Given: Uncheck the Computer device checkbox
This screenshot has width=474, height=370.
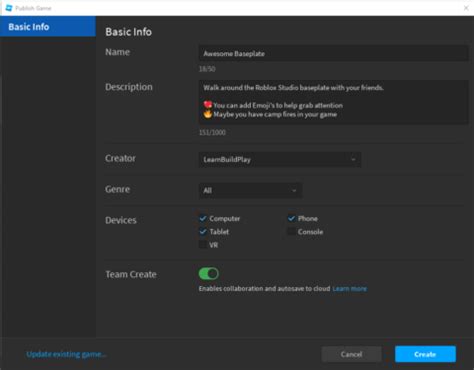Looking at the screenshot, I should (203, 218).
